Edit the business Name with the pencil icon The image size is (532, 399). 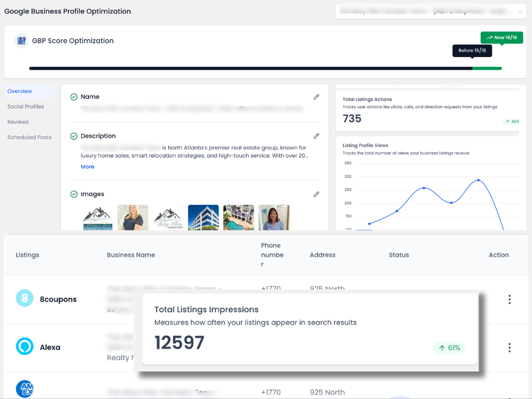(x=317, y=97)
